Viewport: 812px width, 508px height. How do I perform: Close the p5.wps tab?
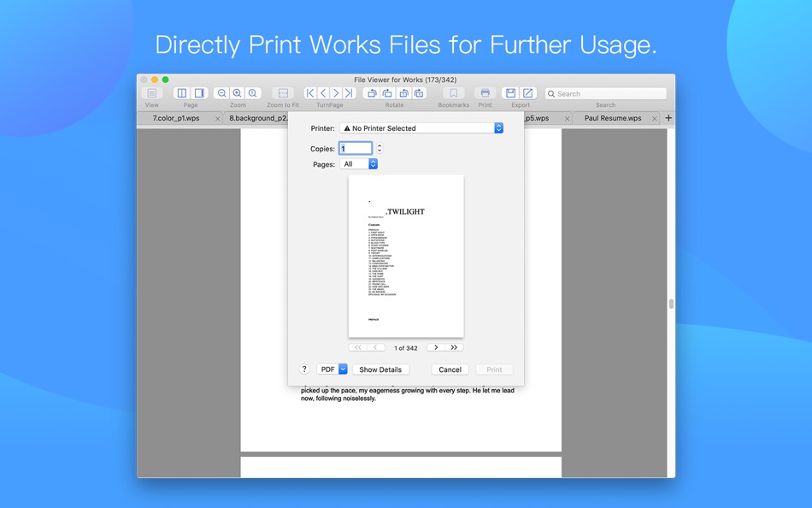click(x=567, y=119)
